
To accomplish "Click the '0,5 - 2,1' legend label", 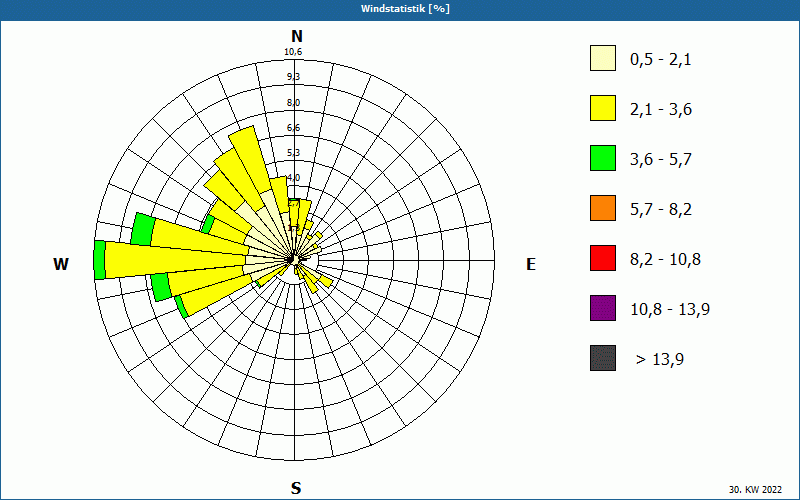I will pyautogui.click(x=661, y=60).
